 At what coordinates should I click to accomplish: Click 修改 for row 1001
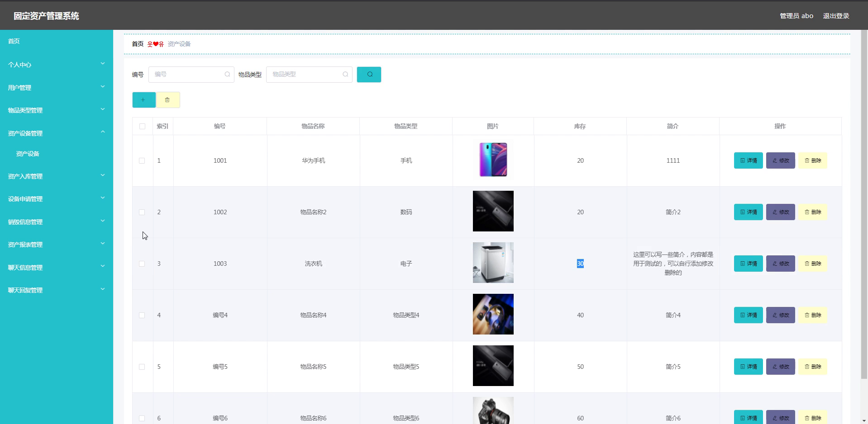click(x=780, y=160)
